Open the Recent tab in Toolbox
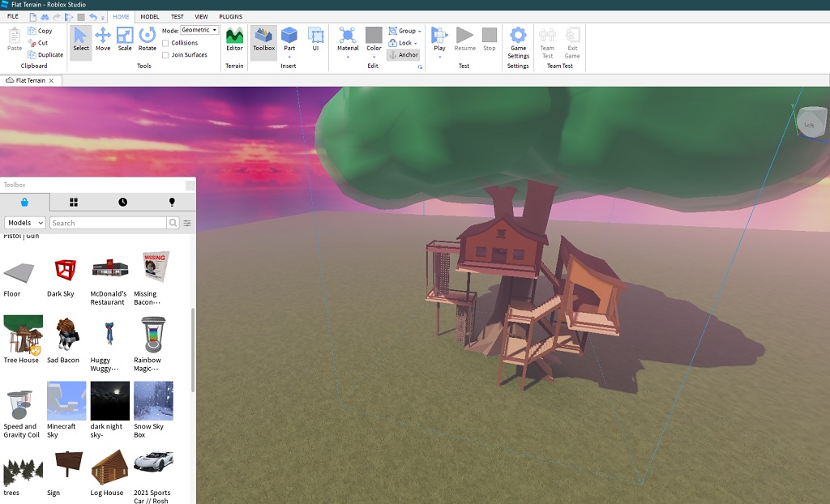This screenshot has height=504, width=830. pos(123,202)
